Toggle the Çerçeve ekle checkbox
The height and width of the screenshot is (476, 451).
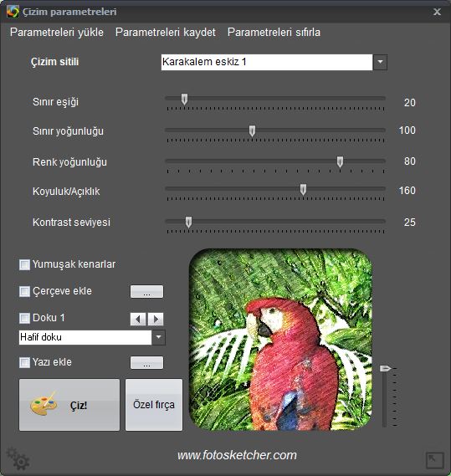(24, 291)
